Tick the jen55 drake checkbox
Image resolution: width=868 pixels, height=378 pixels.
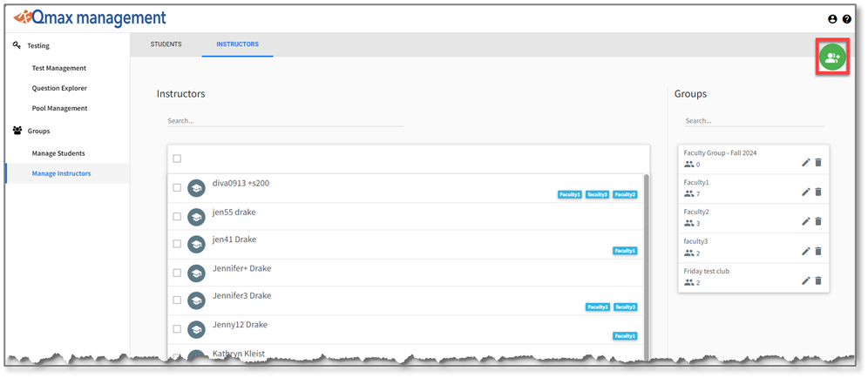[177, 216]
